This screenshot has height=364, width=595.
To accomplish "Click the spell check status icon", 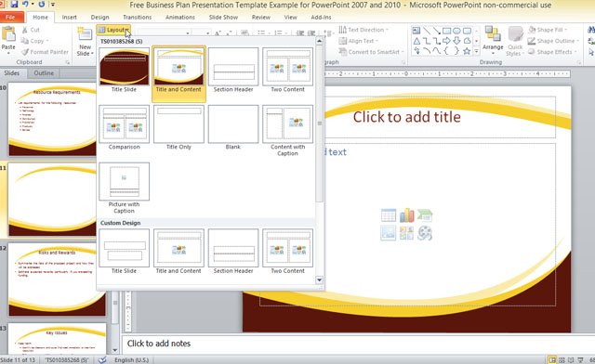I will tap(102, 360).
